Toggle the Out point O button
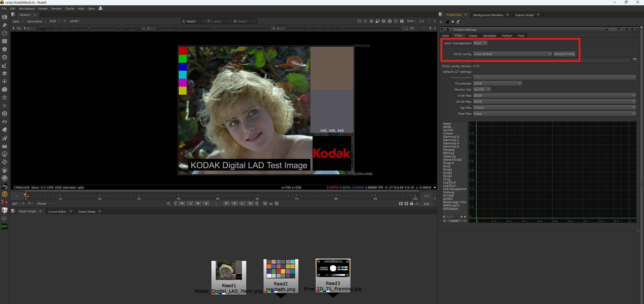The image size is (644, 304). click(257, 204)
